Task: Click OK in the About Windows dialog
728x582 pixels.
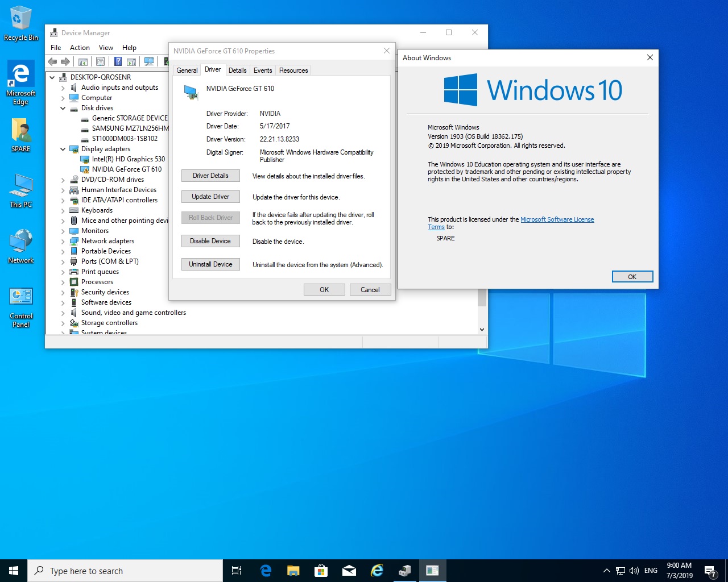Action: tap(632, 277)
